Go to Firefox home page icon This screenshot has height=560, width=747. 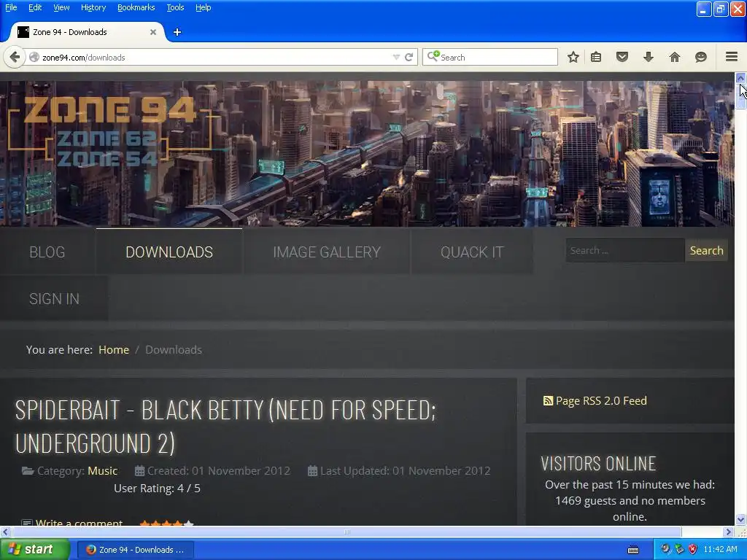(675, 57)
